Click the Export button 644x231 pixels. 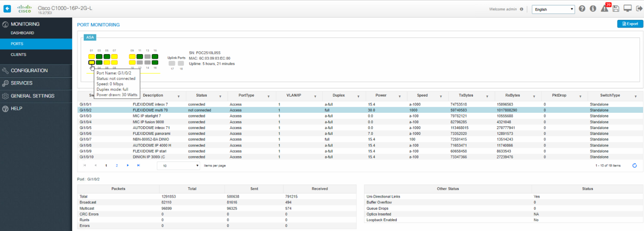click(630, 24)
